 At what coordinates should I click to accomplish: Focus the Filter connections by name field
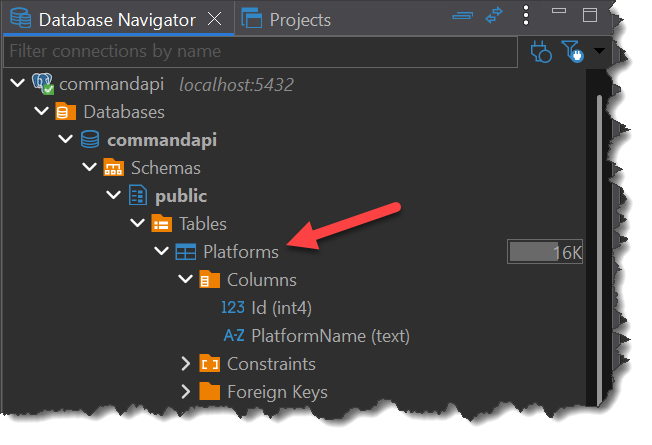coord(260,52)
